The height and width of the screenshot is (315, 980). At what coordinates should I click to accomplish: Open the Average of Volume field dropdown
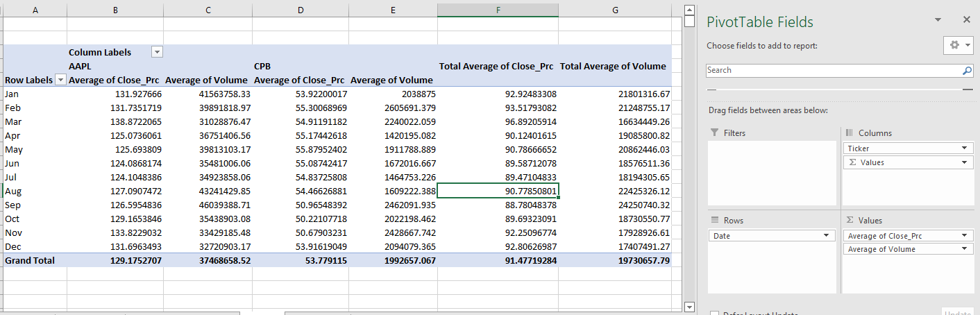pos(965,249)
